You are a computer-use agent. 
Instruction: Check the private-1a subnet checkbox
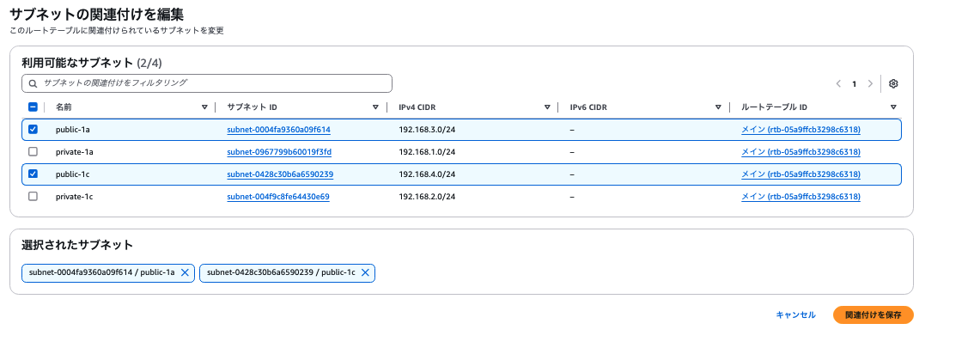33,152
